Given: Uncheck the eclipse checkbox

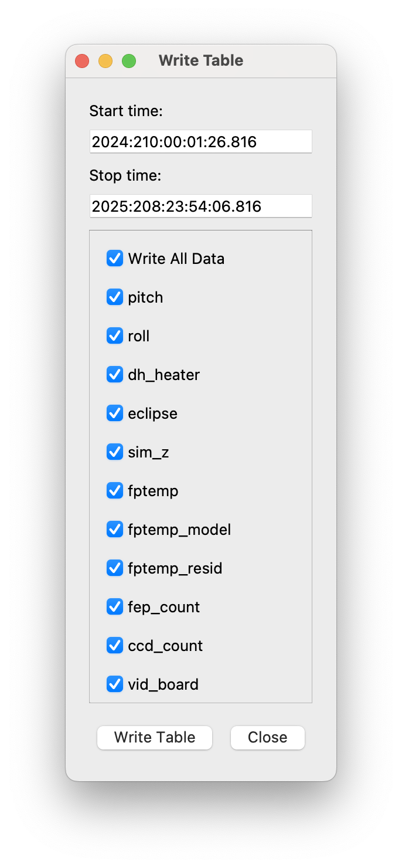Looking at the screenshot, I should click(x=115, y=413).
